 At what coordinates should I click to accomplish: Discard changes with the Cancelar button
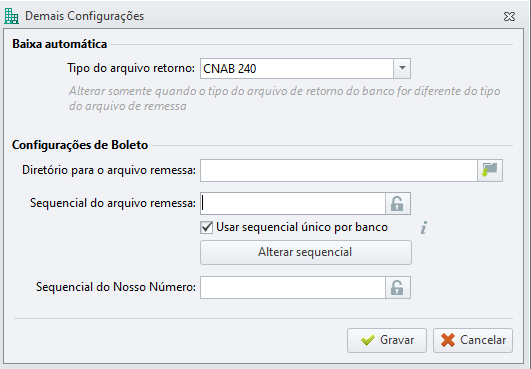tap(473, 340)
